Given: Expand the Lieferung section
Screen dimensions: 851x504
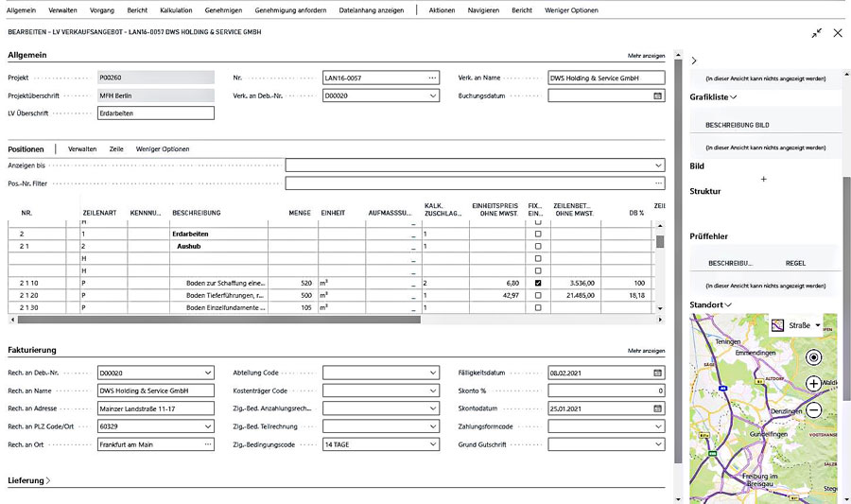Looking at the screenshot, I should [x=29, y=480].
